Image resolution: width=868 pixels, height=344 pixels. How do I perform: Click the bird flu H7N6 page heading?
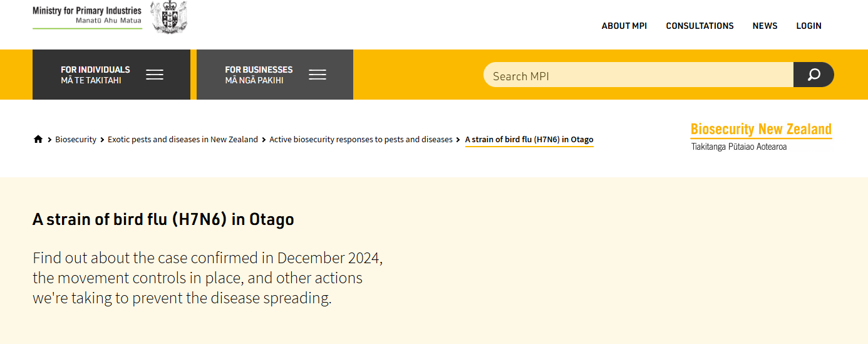pyautogui.click(x=163, y=219)
